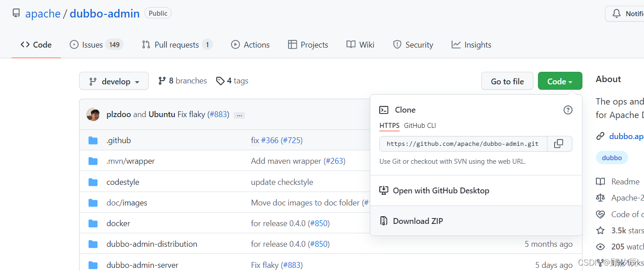The width and height of the screenshot is (644, 271).
Task: Expand the develop branch dropdown
Action: (114, 81)
